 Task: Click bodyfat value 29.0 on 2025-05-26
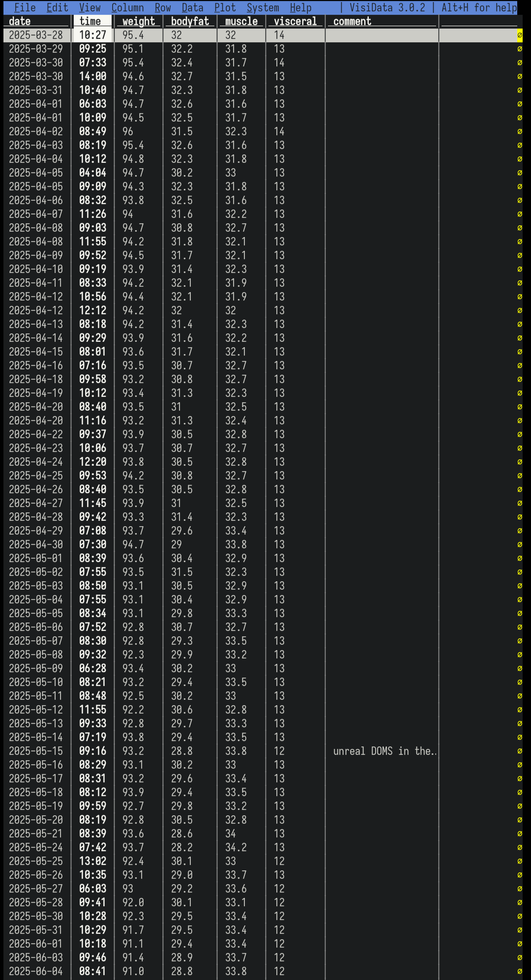[x=182, y=875]
